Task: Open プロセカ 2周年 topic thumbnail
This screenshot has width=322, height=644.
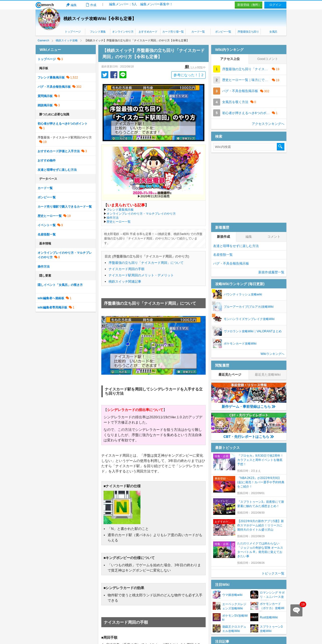Action: click(x=224, y=462)
